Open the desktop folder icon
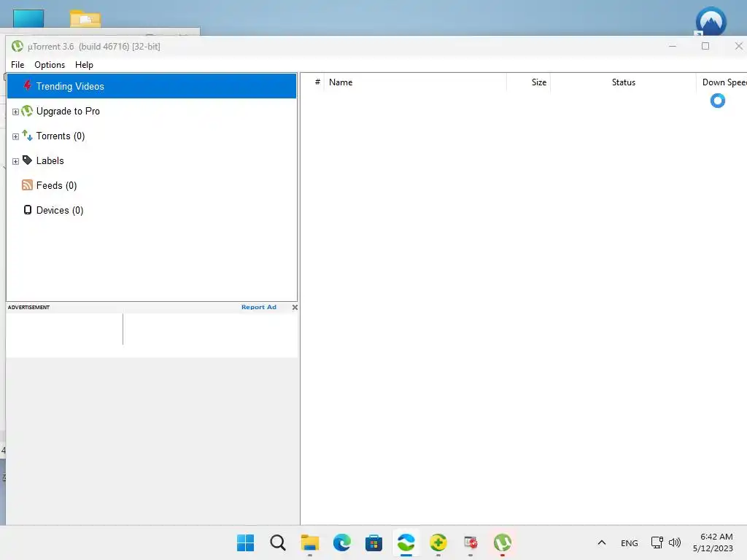This screenshot has height=560, width=747. 85,18
